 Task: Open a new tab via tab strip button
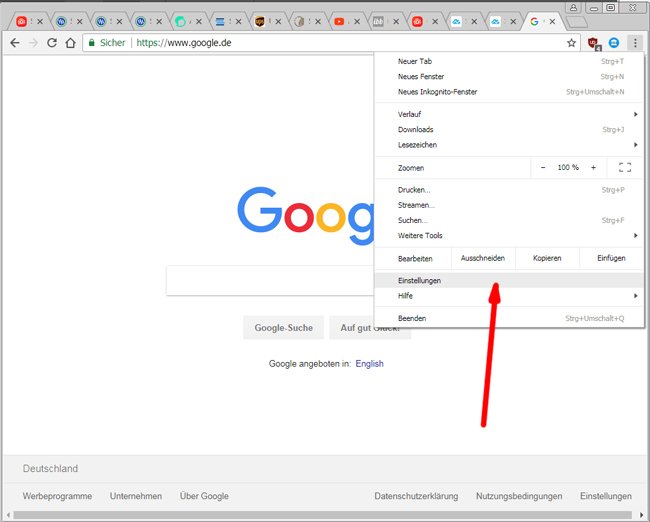(x=577, y=22)
